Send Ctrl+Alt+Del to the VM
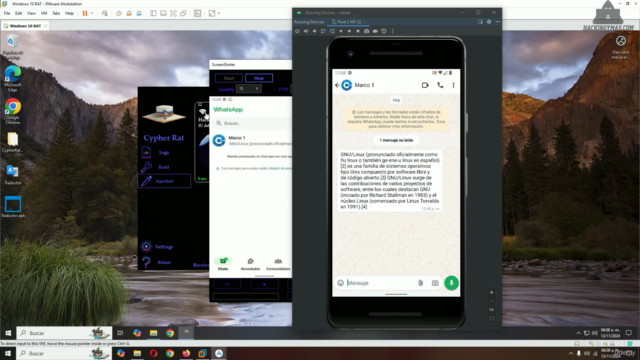This screenshot has width=640, height=360. point(104,13)
